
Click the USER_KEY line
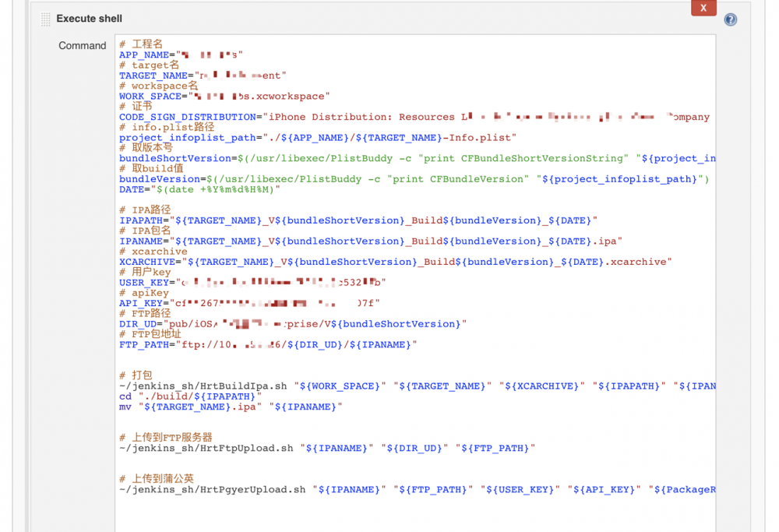point(252,283)
